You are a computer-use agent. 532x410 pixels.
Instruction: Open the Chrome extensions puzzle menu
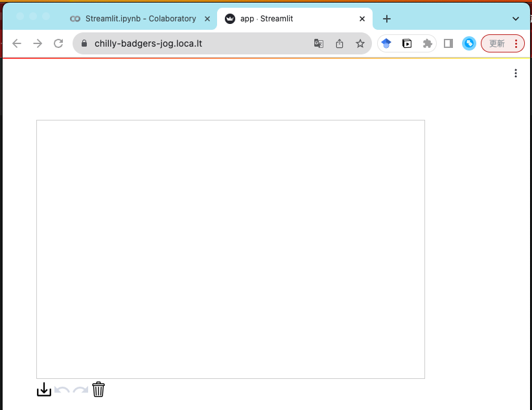click(427, 43)
